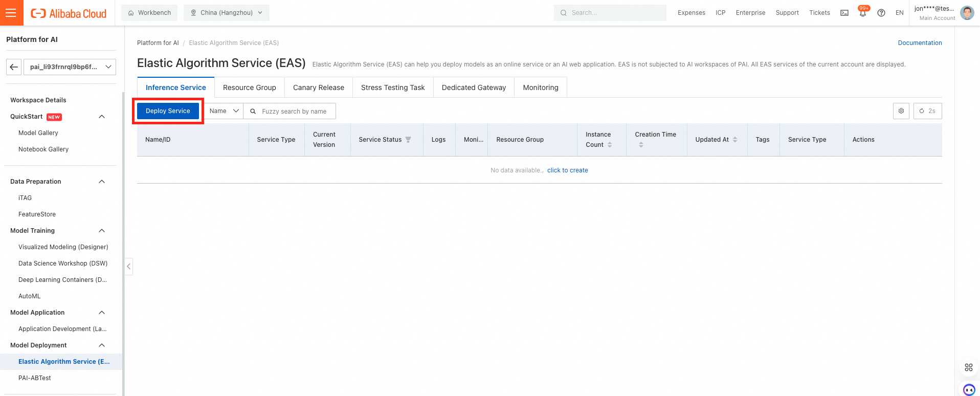This screenshot has height=396, width=980.
Task: Open the Documentation link
Action: (920, 43)
